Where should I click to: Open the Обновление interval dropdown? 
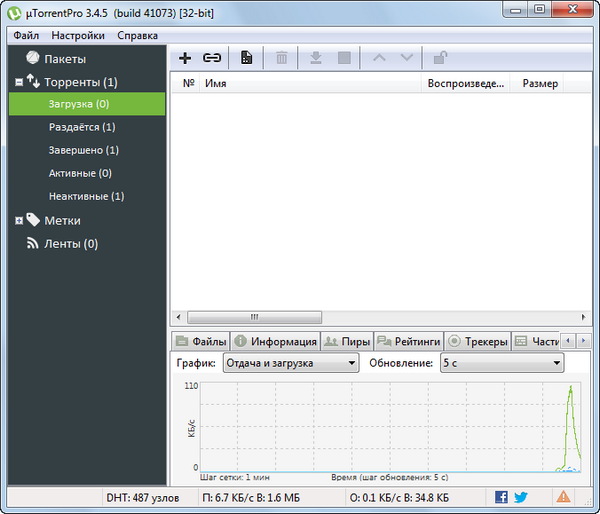501,363
